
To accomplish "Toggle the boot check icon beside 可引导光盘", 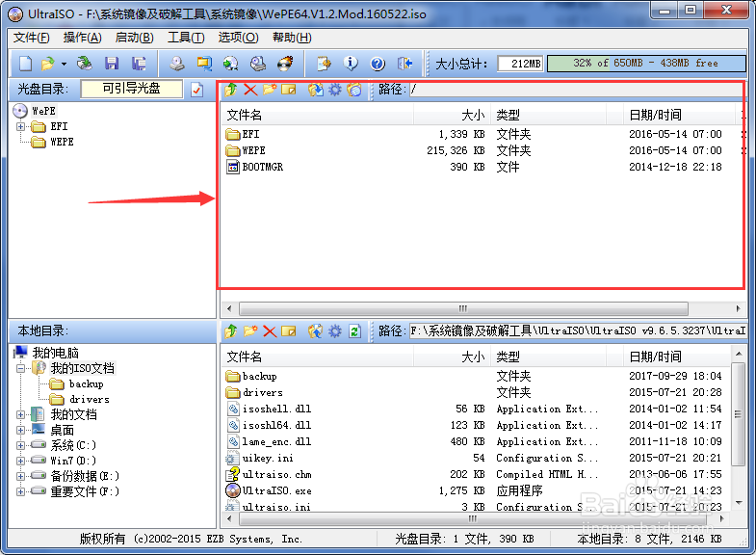I will point(197,90).
